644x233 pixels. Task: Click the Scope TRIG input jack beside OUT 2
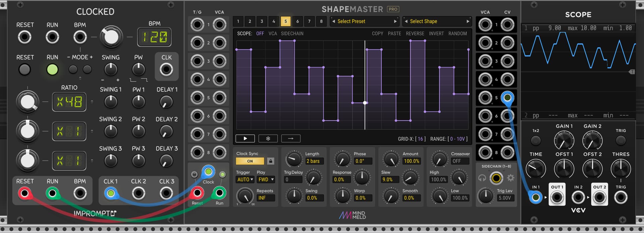point(621,198)
